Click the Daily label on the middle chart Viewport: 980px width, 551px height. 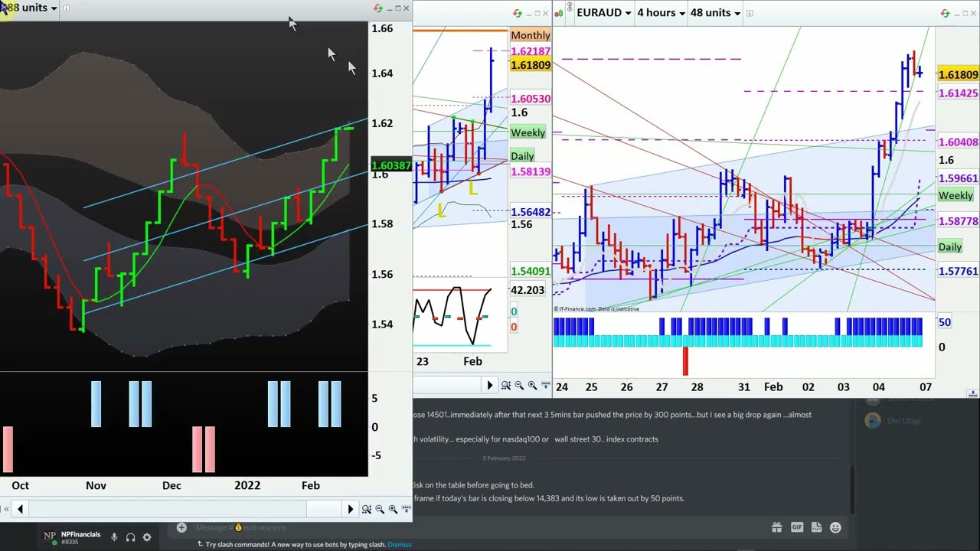coord(522,156)
